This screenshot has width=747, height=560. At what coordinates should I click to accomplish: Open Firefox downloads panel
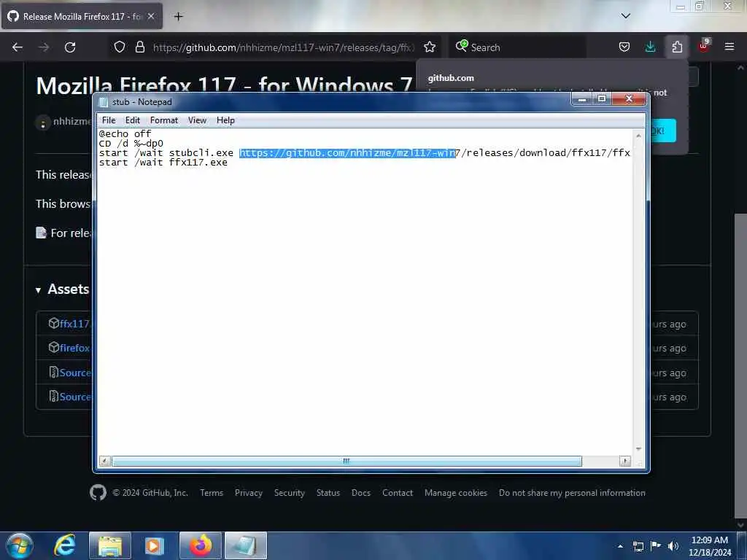point(650,47)
